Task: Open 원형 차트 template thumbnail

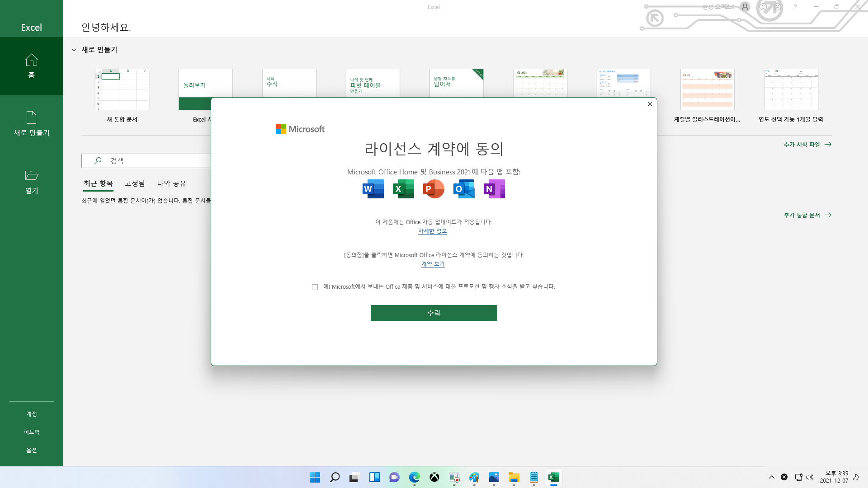Action: click(457, 83)
